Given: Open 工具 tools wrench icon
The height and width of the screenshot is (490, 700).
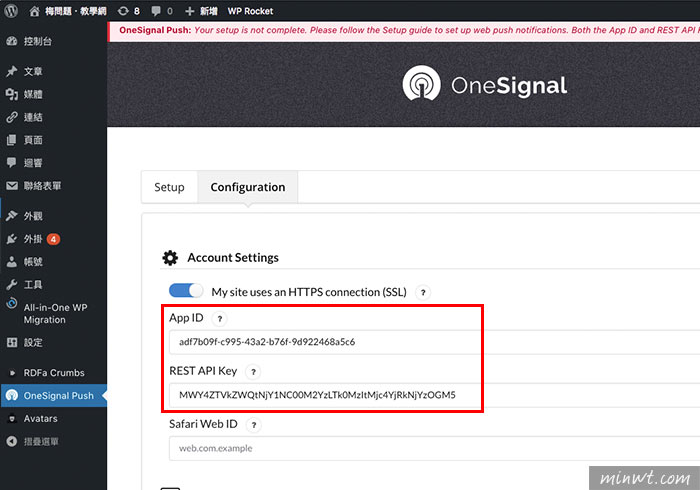Looking at the screenshot, I should pos(12,285).
